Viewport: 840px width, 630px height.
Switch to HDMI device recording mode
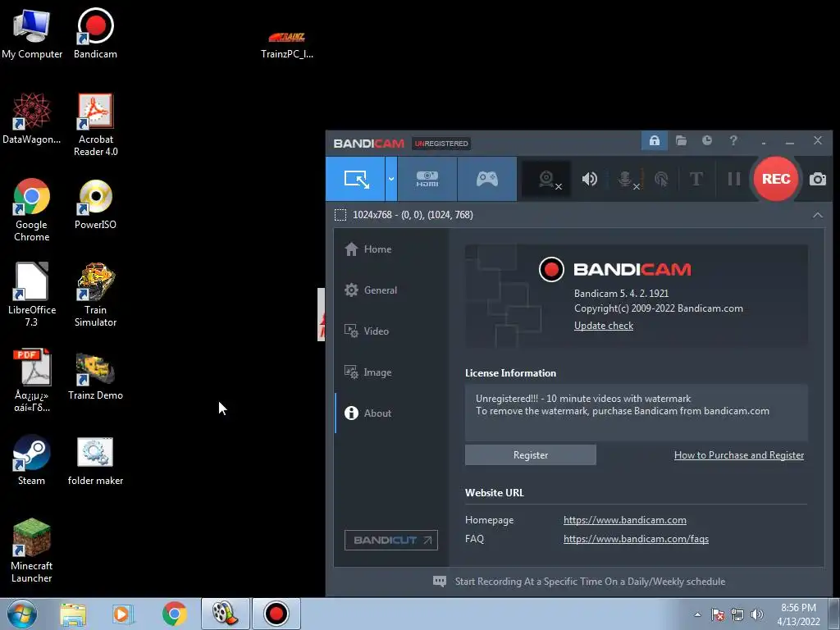pyautogui.click(x=427, y=179)
